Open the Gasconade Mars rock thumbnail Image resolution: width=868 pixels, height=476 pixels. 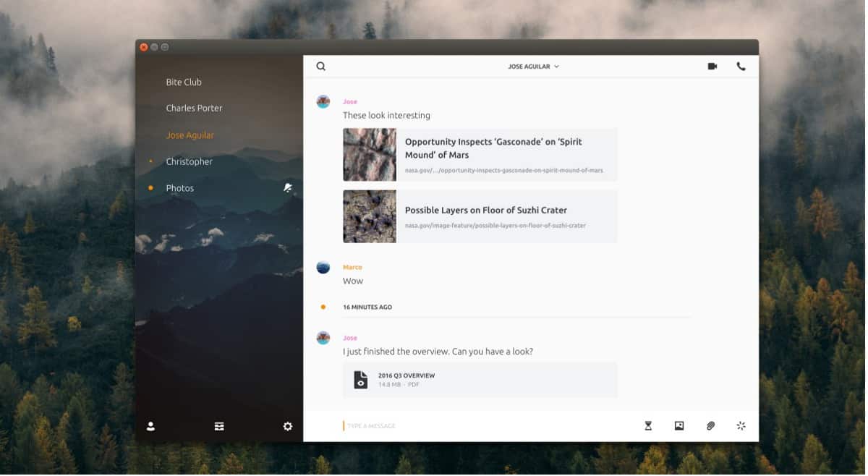(370, 154)
